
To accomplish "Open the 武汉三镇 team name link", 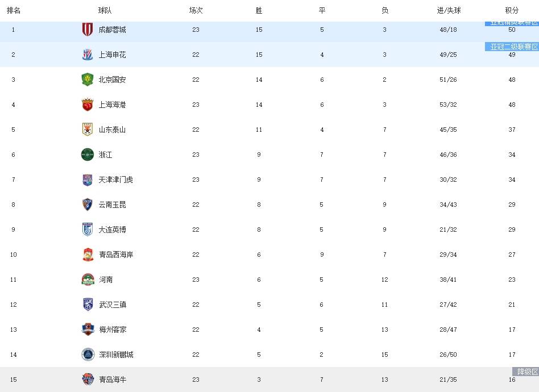I will 112,305.
